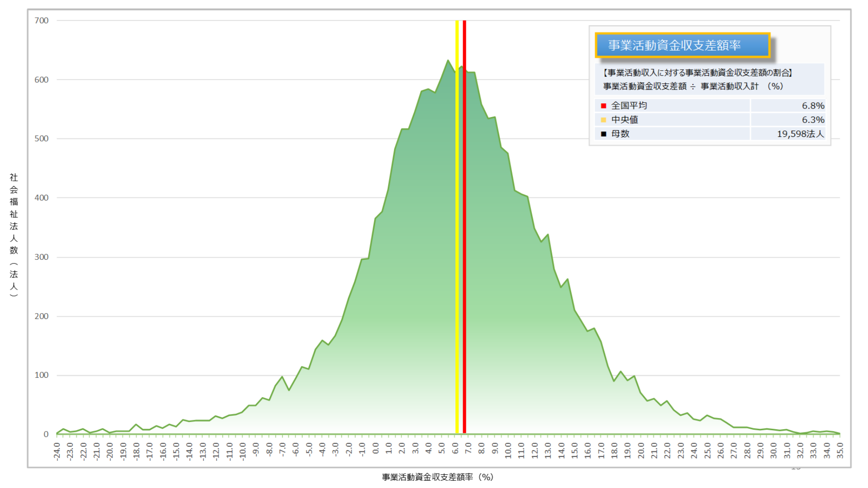Image resolution: width=868 pixels, height=488 pixels.
Task: Click the yellow 中央値 legend marker
Action: tap(603, 120)
